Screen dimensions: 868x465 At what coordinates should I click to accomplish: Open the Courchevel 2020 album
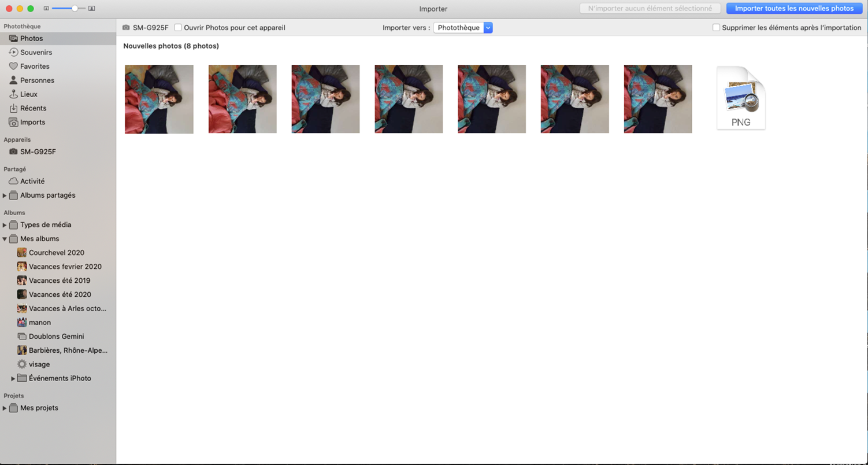pos(58,253)
